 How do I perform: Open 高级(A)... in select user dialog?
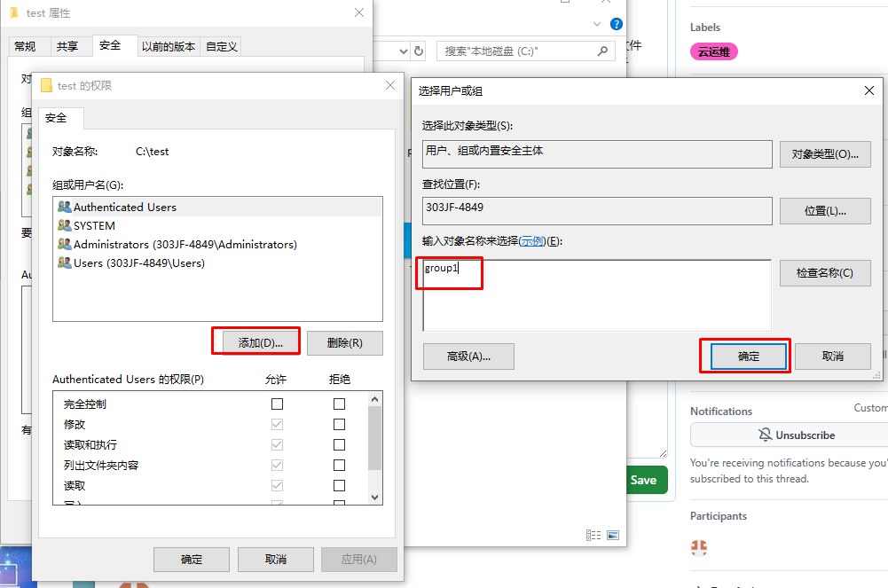click(469, 356)
